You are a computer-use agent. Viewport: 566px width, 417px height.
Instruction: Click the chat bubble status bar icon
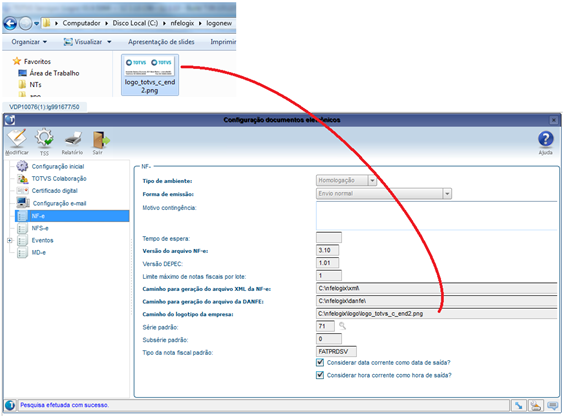click(552, 406)
